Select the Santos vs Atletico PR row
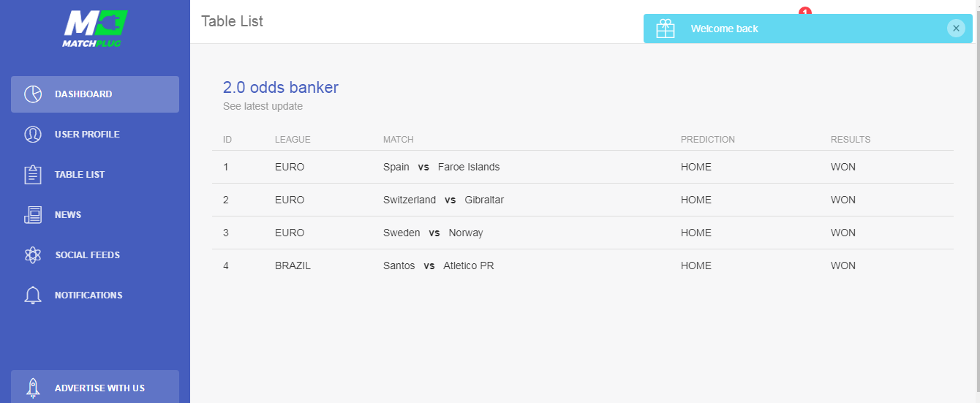 click(438, 265)
